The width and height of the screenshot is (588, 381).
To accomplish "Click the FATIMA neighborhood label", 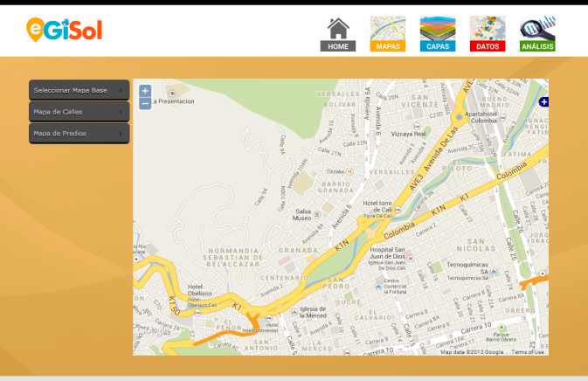I will (517, 154).
